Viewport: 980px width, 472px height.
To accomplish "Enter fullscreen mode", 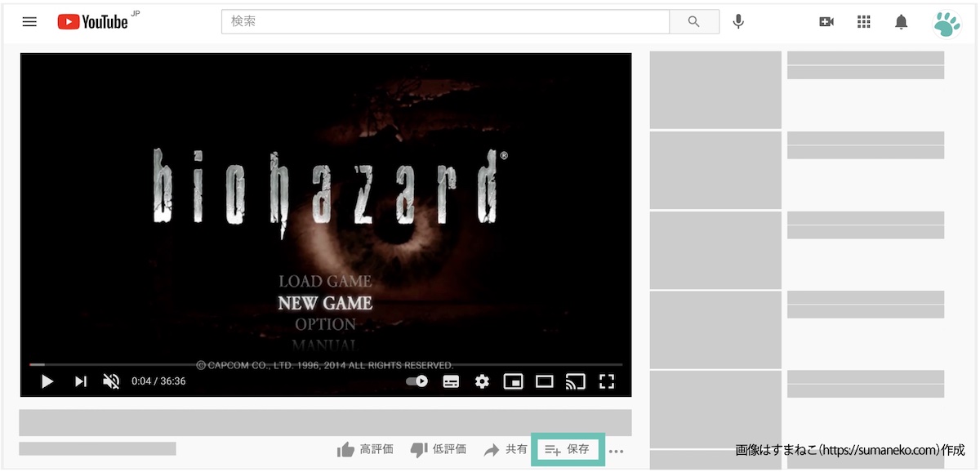I will pyautogui.click(x=607, y=381).
